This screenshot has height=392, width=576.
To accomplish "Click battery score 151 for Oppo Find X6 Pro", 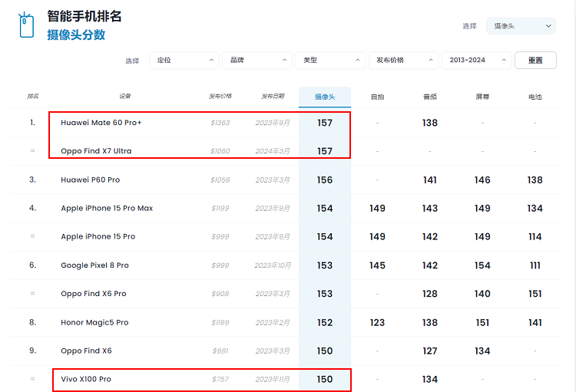I will (535, 294).
